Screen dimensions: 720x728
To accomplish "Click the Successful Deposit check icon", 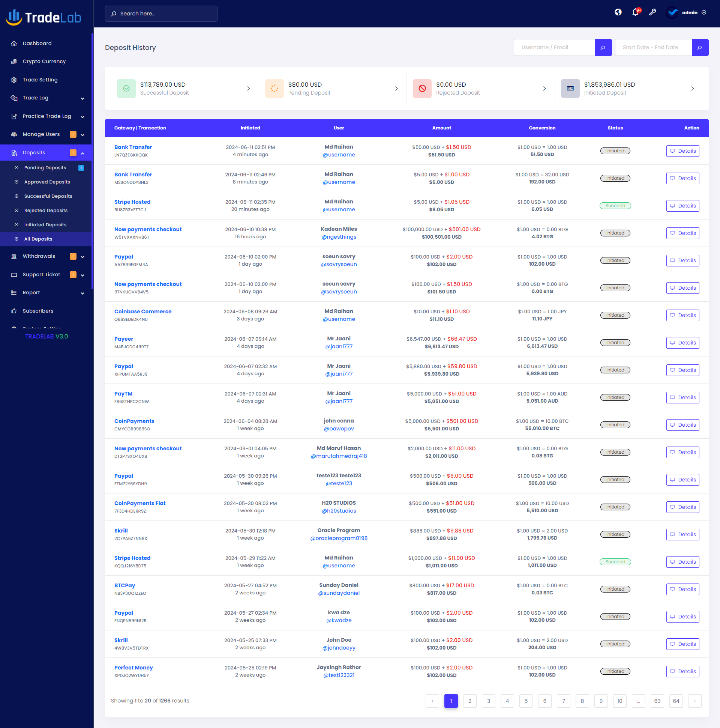I will [x=126, y=88].
